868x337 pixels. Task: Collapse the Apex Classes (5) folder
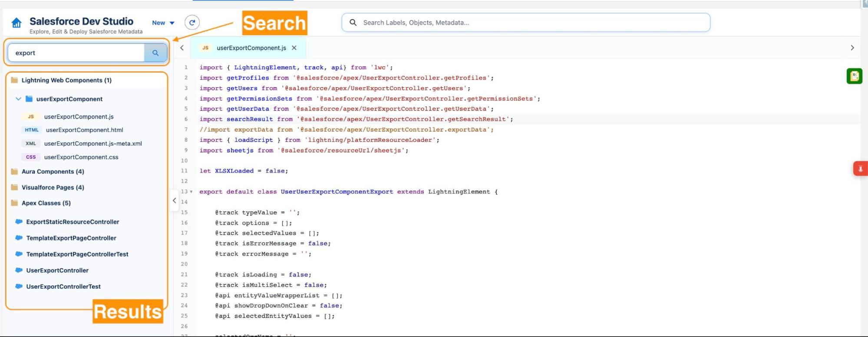tap(46, 203)
